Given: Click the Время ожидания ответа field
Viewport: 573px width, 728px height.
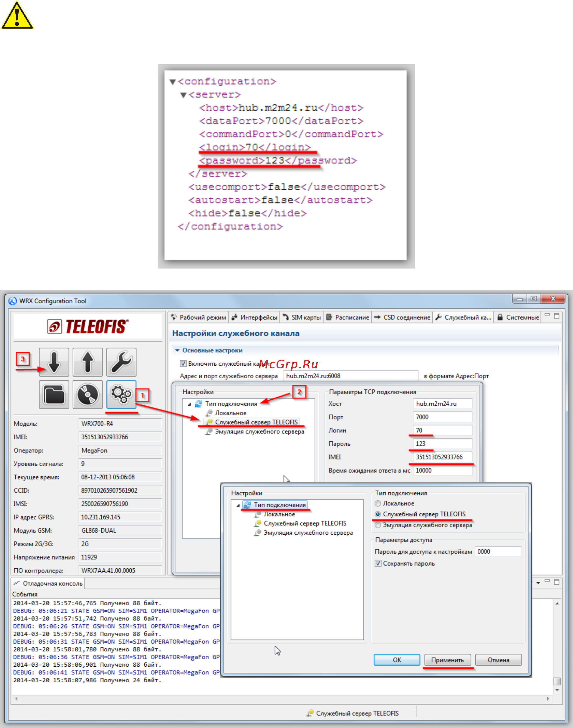Looking at the screenshot, I should (443, 470).
